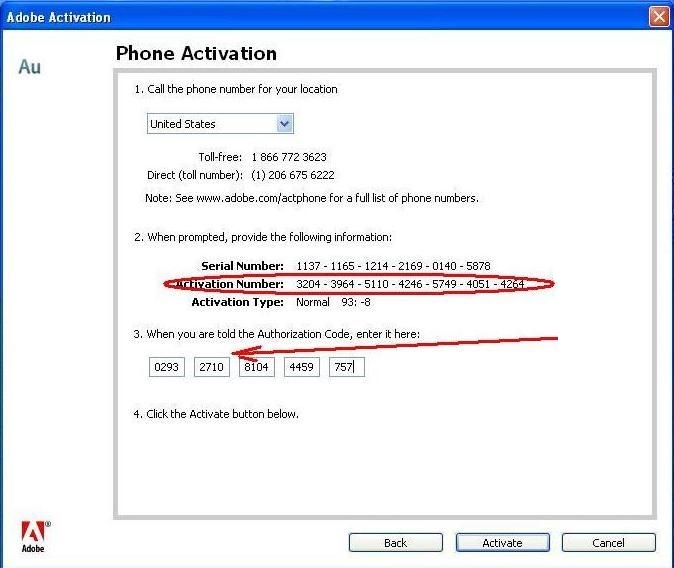Viewport: 674px width, 568px height.
Task: Select the authorization field containing 8104
Action: coord(257,367)
